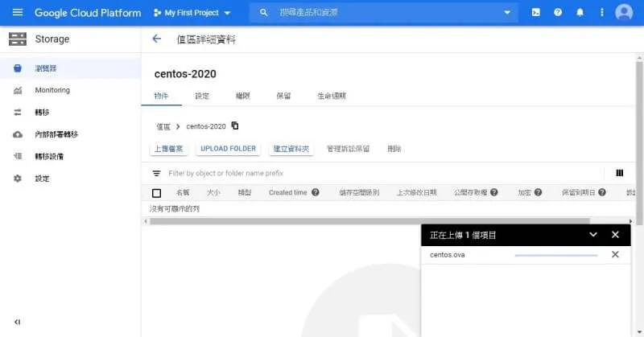The height and width of the screenshot is (337, 644).
Task: Sort by the 大小 column header
Action: pyautogui.click(x=213, y=192)
